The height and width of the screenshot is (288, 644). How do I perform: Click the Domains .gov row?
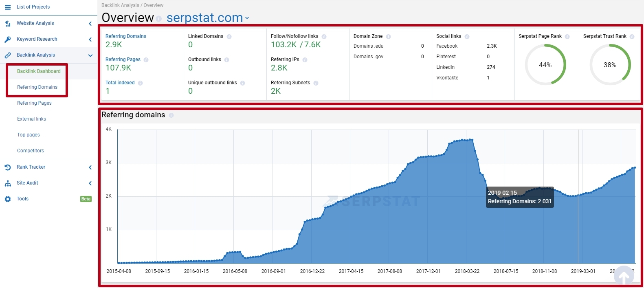tap(389, 57)
